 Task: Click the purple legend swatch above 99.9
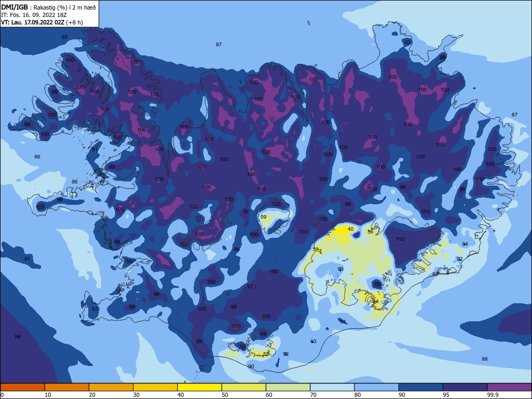(x=509, y=387)
